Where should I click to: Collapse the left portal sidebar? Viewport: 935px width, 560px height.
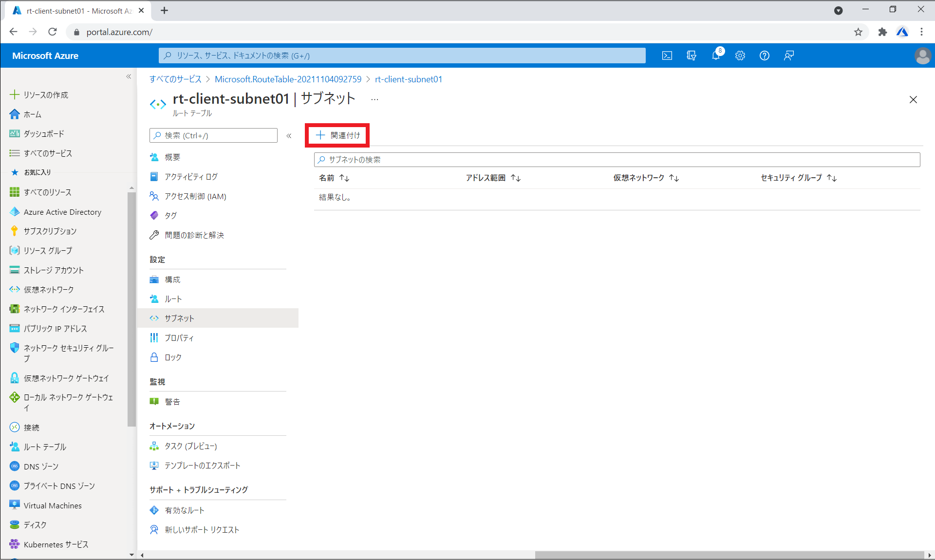click(129, 76)
